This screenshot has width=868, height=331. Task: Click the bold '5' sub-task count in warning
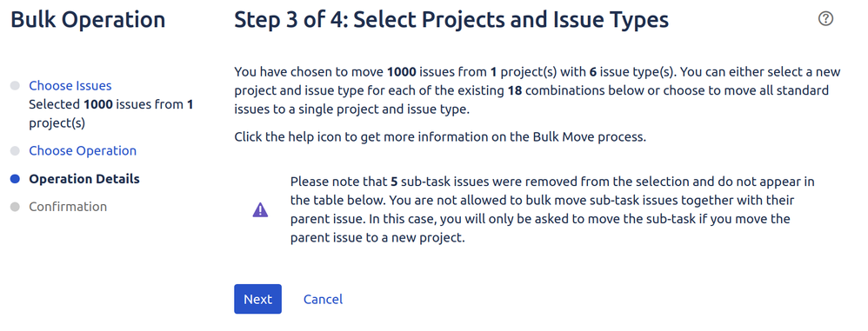394,182
